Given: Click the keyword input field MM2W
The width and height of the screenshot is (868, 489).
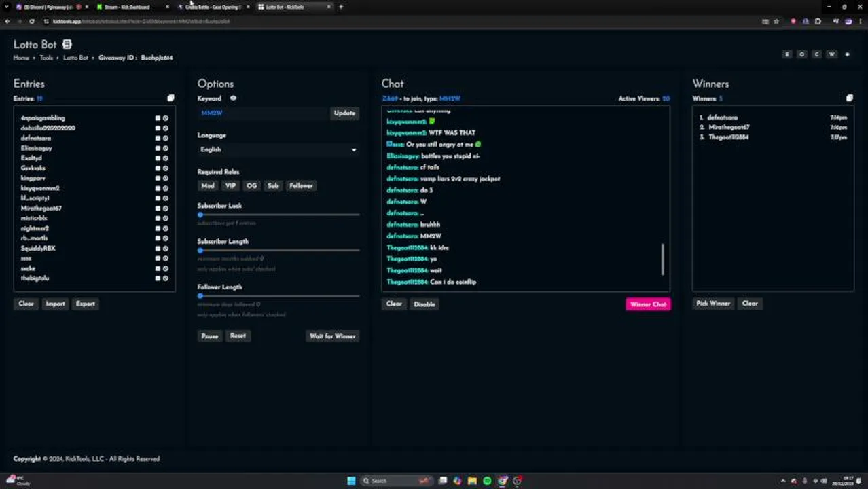Looking at the screenshot, I should click(x=263, y=113).
